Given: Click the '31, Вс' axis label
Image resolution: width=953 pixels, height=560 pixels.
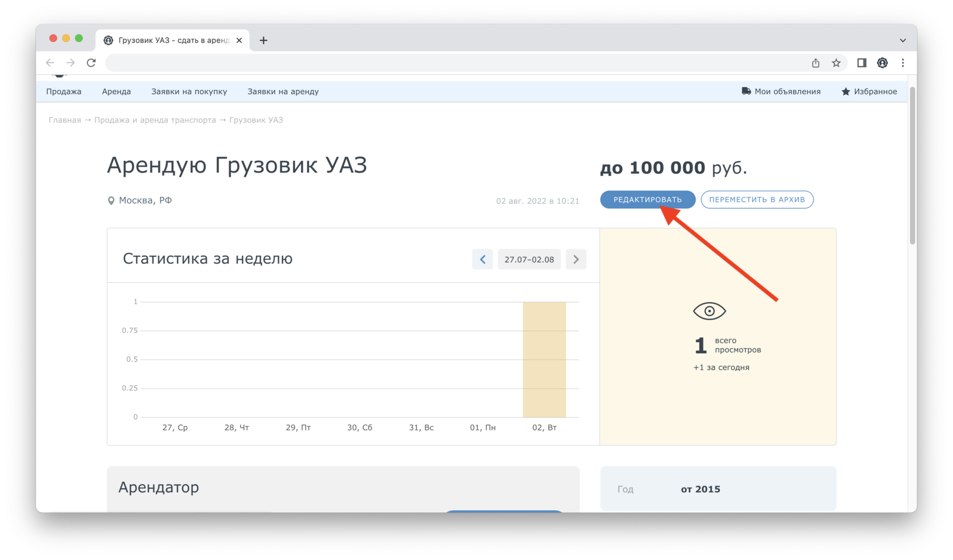Looking at the screenshot, I should coord(421,428).
